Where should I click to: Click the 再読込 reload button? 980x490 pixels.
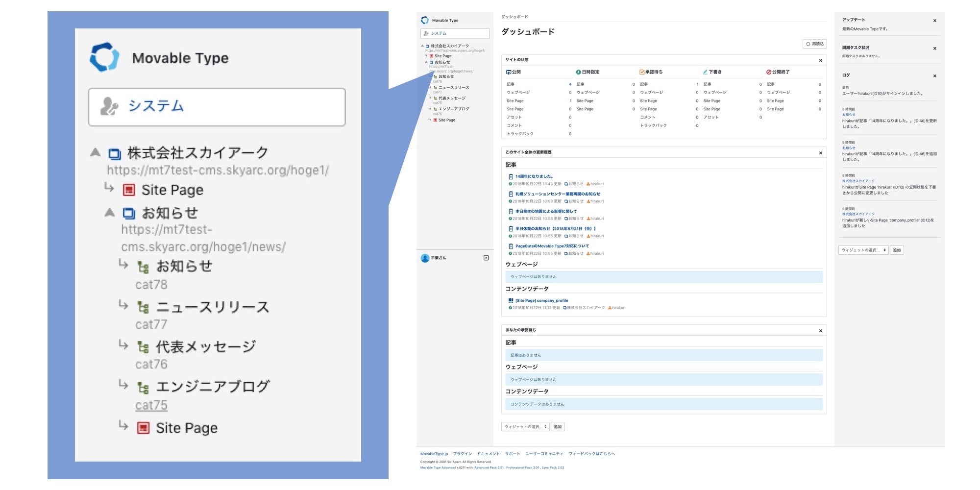(815, 44)
